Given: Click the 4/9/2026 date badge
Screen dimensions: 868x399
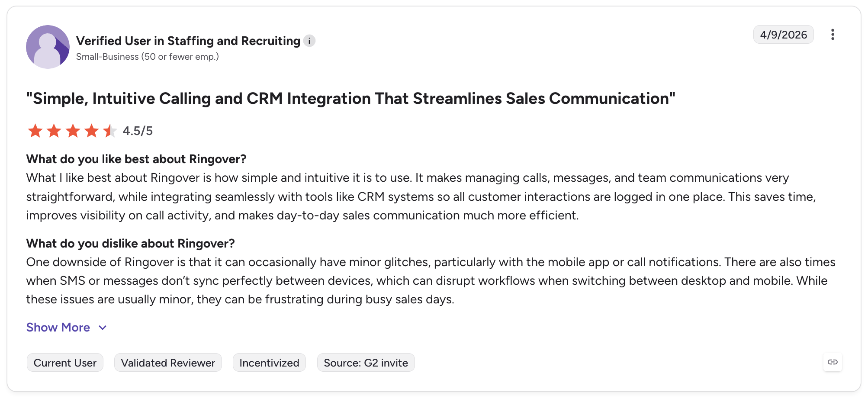Looking at the screenshot, I should [784, 35].
